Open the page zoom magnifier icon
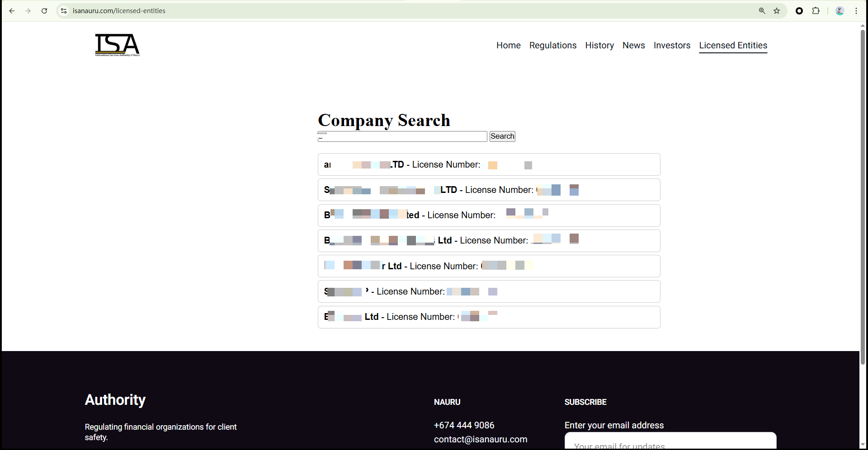The width and height of the screenshot is (868, 450). pos(762,11)
